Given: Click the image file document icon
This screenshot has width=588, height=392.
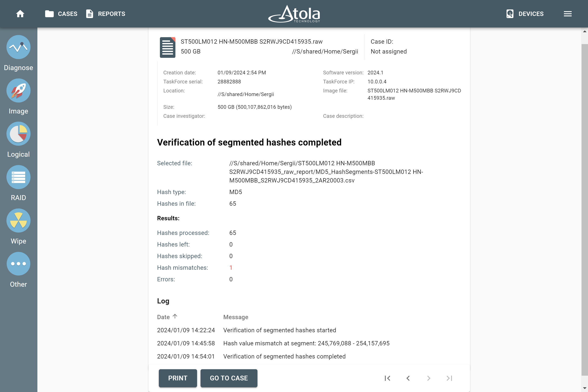Looking at the screenshot, I should coord(167,47).
